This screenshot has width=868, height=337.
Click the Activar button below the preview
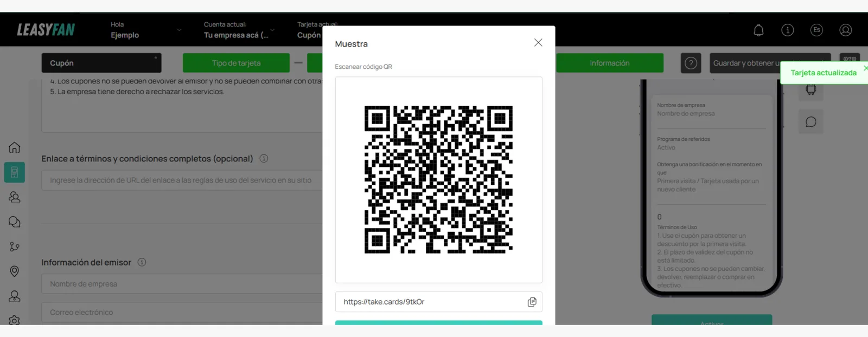pyautogui.click(x=712, y=320)
